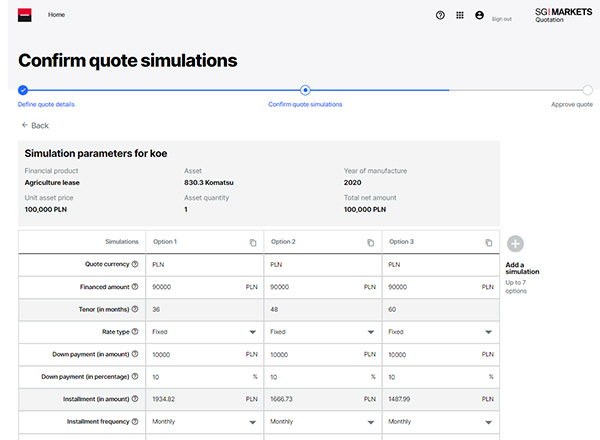View Tenor (in months) info tooltip icon
This screenshot has width=600, height=440.
(135, 309)
